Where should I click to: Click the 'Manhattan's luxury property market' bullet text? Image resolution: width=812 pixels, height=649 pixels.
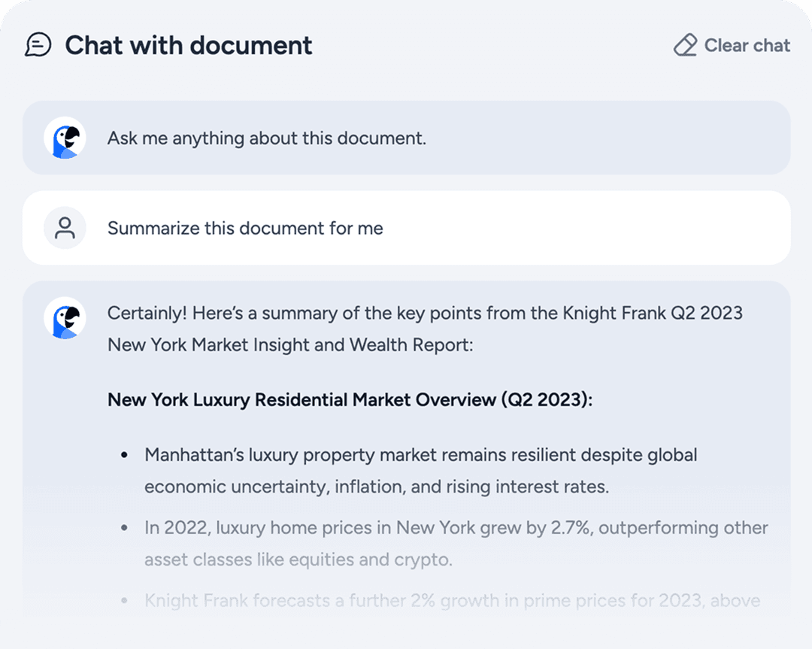point(421,455)
